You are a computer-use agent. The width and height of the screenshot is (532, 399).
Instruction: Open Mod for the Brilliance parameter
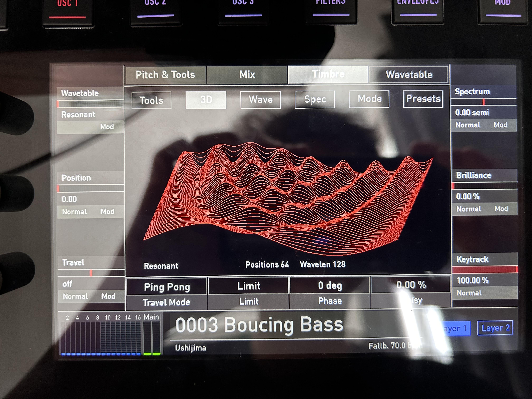pyautogui.click(x=501, y=209)
